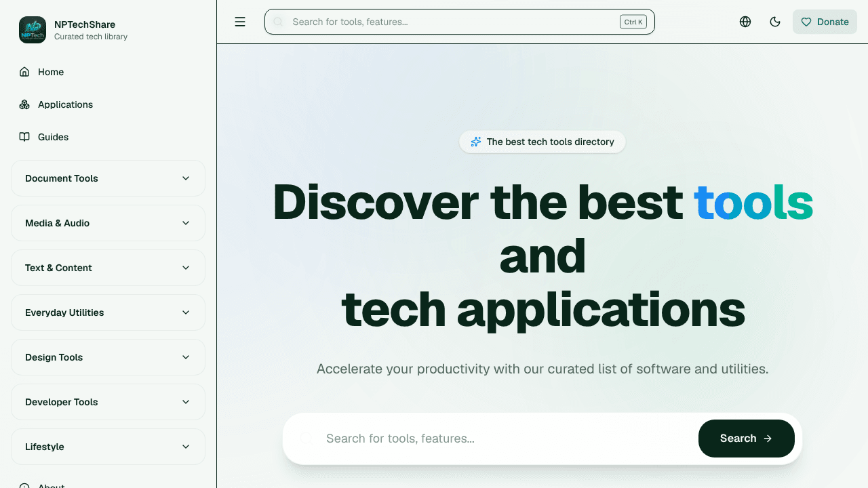This screenshot has width=868, height=488.
Task: Click the Ctrl K shortcut badge
Action: point(633,22)
